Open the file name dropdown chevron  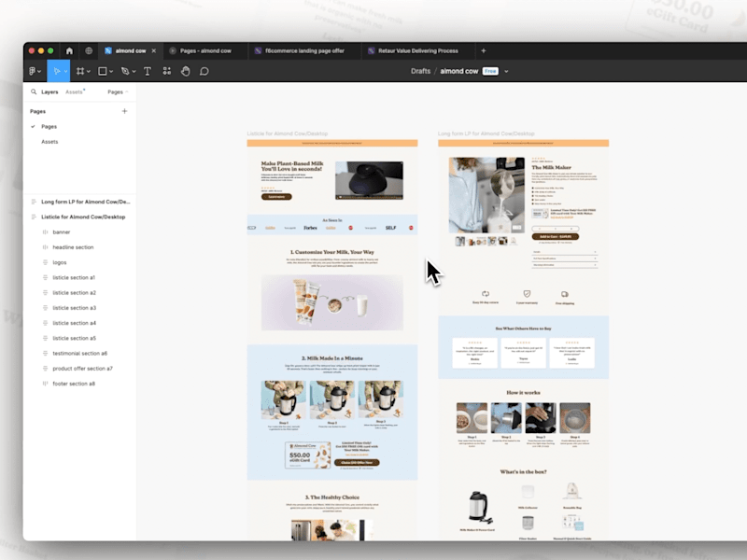[x=506, y=72]
